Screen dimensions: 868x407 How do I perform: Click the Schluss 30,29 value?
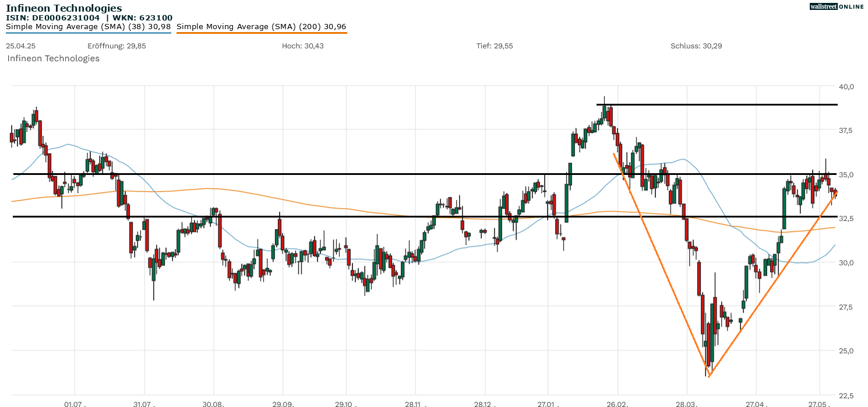696,46
